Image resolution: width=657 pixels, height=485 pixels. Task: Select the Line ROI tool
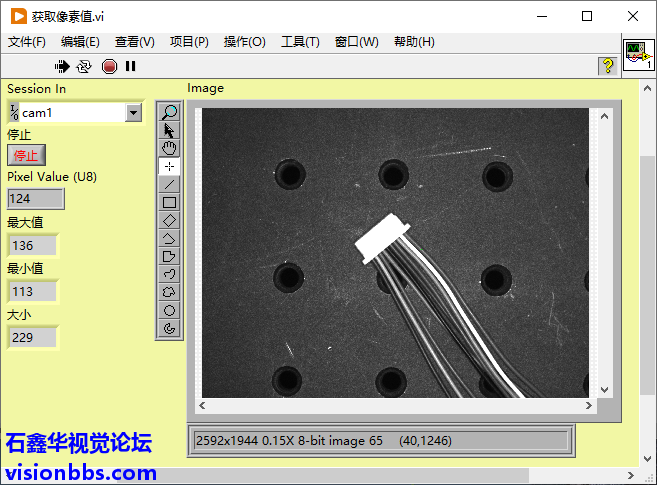coord(169,184)
